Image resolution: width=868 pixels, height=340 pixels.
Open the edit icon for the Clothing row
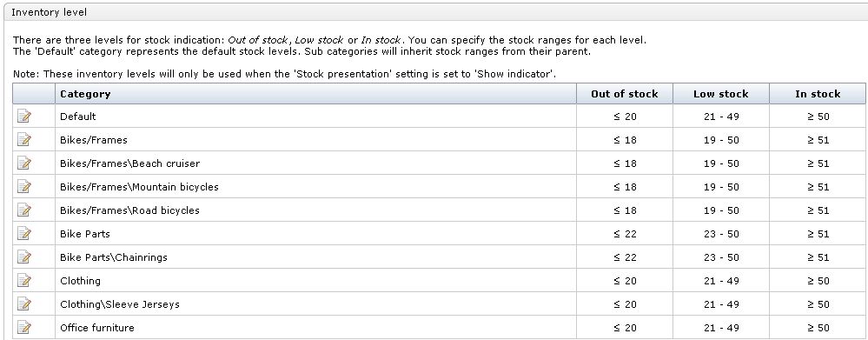click(x=24, y=281)
